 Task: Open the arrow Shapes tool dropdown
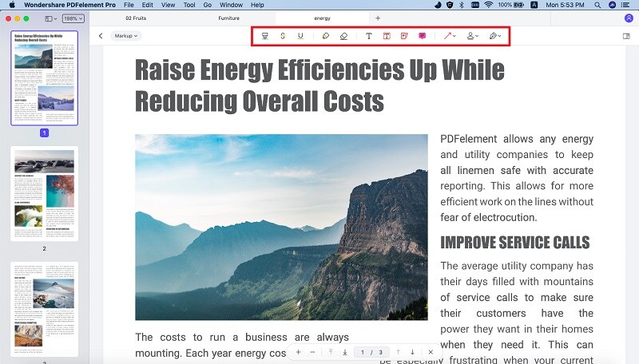(450, 36)
